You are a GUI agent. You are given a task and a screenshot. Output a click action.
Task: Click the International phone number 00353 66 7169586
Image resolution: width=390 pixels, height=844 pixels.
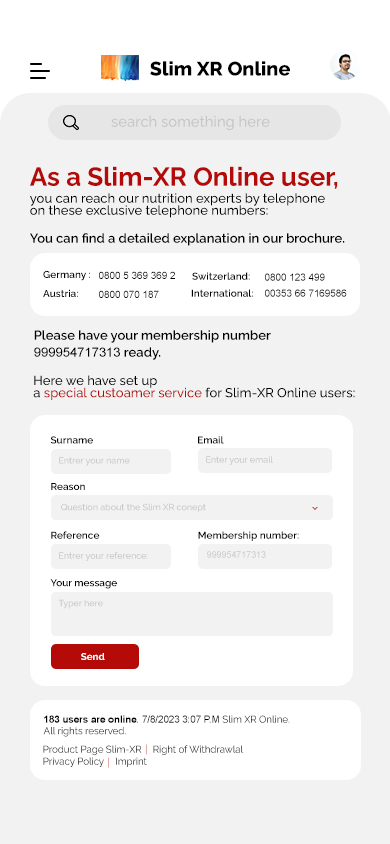coord(306,293)
